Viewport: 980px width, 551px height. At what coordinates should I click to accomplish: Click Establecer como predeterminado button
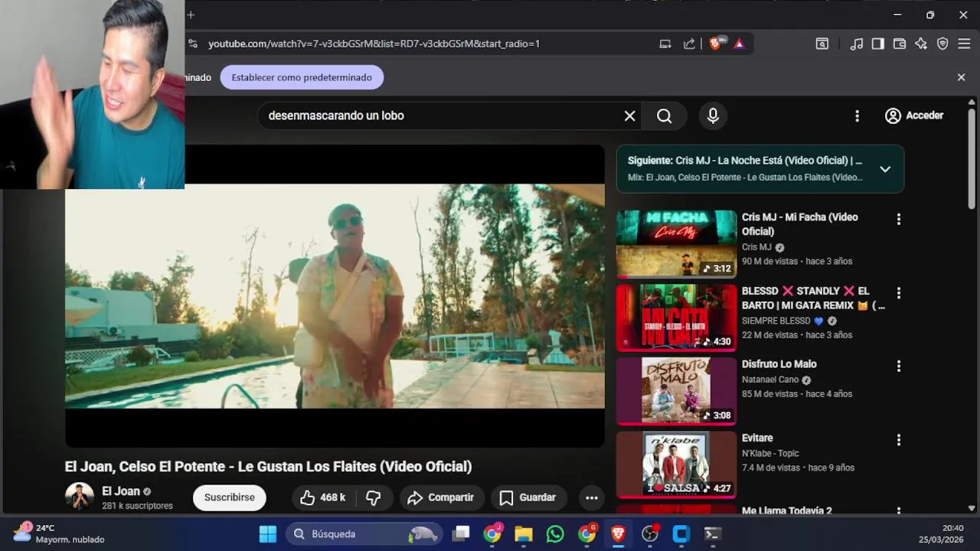[x=302, y=77]
